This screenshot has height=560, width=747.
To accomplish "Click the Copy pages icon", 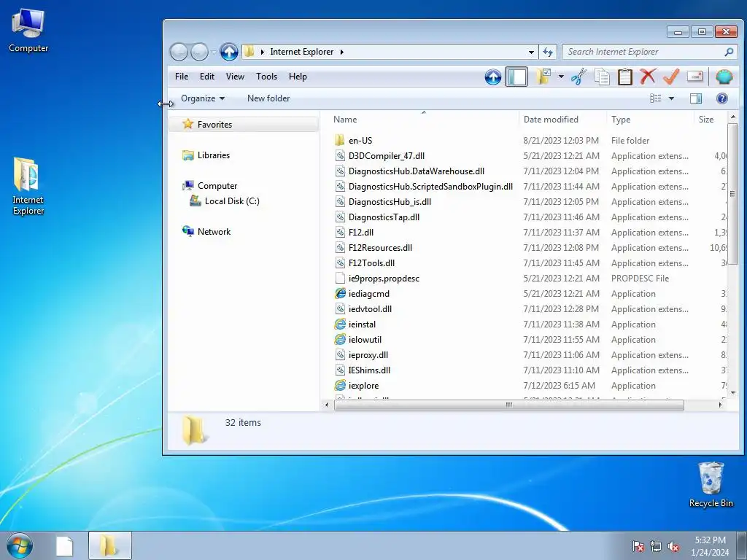I will pos(602,77).
